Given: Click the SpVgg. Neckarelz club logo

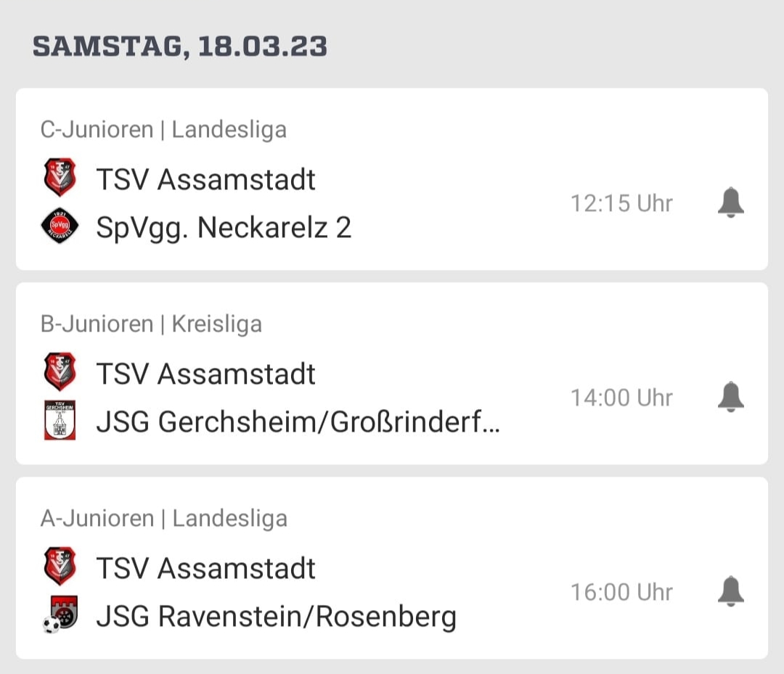Looking at the screenshot, I should pyautogui.click(x=60, y=226).
